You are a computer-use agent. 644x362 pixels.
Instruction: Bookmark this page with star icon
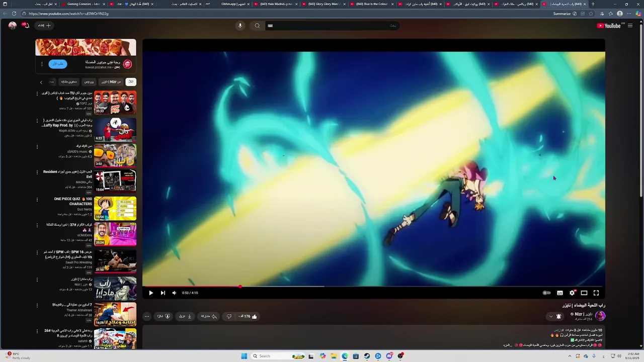pos(591,14)
